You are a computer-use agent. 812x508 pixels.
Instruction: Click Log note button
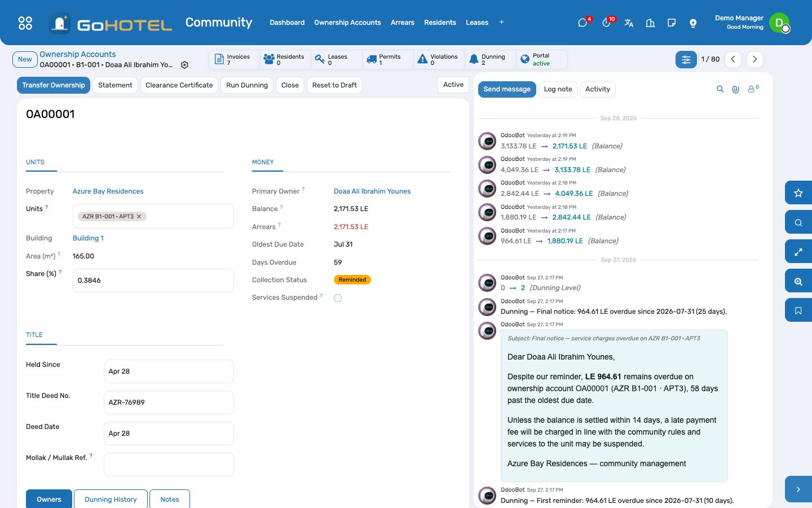coord(558,89)
